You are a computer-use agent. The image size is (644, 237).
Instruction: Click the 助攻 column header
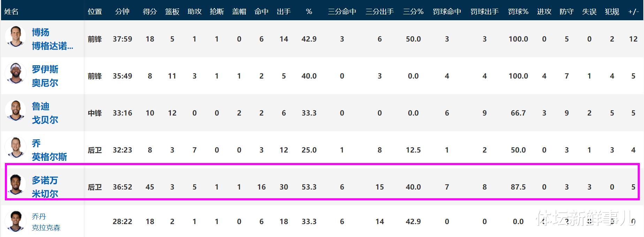[x=195, y=12]
